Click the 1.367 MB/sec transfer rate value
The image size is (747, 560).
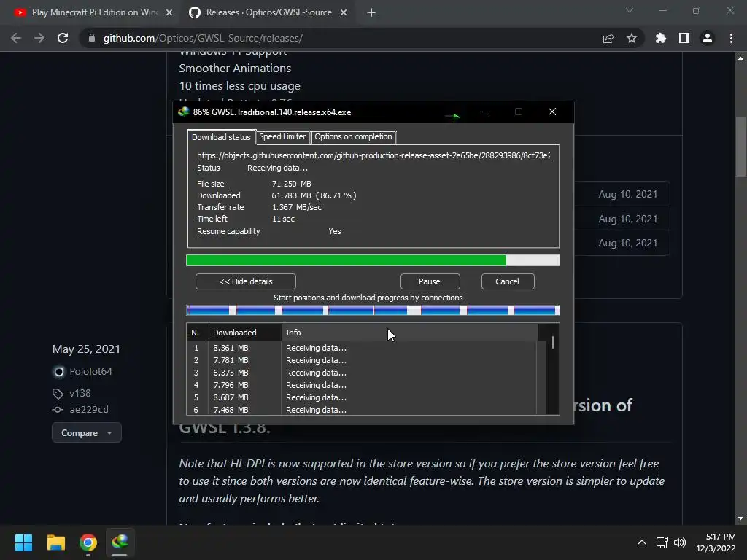point(296,207)
